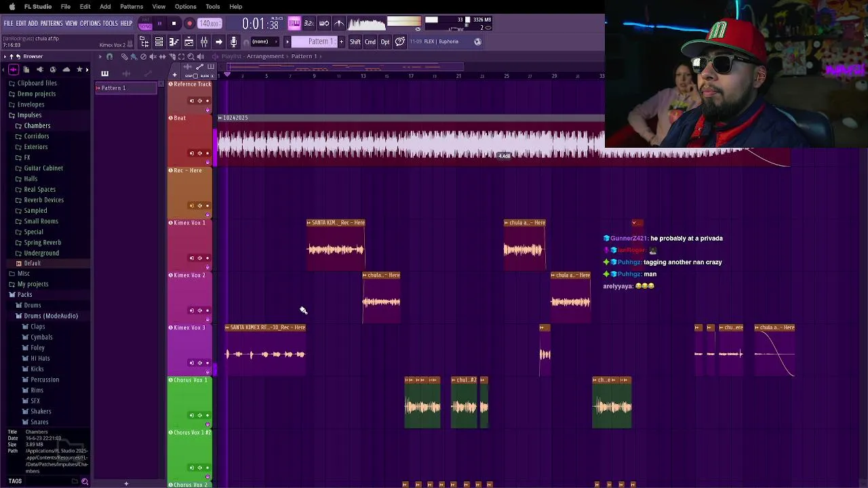Click the globe online icon in toolbar

click(477, 42)
